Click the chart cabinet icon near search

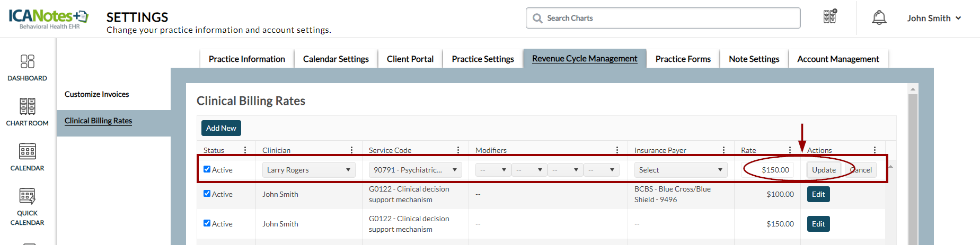coord(830,17)
